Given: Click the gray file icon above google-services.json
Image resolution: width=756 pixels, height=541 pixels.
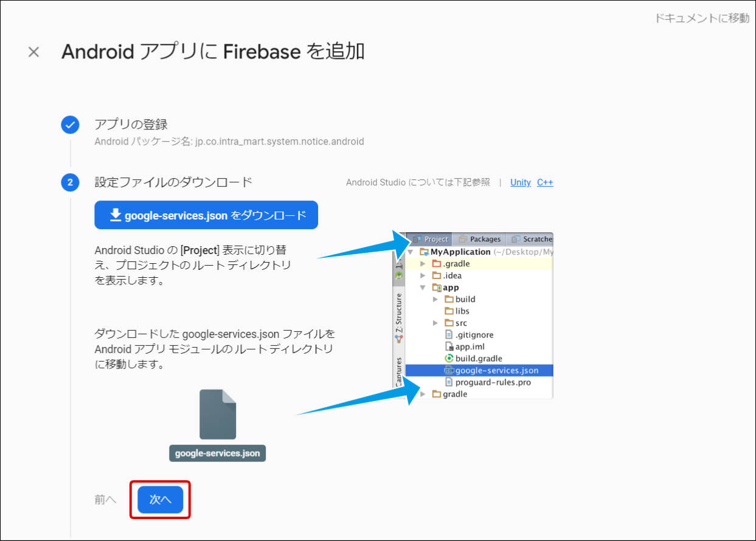Looking at the screenshot, I should 218,415.
